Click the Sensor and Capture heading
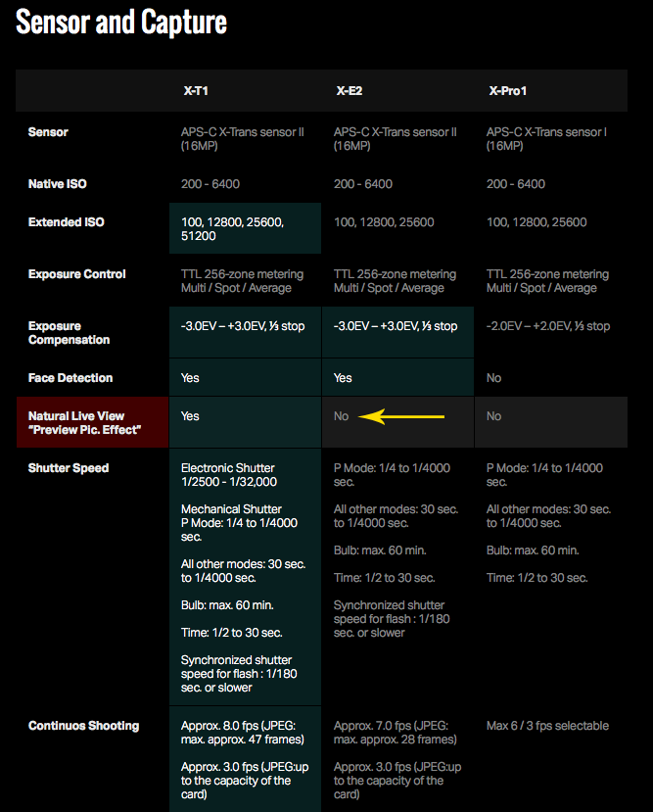The width and height of the screenshot is (653, 812). coord(121,24)
